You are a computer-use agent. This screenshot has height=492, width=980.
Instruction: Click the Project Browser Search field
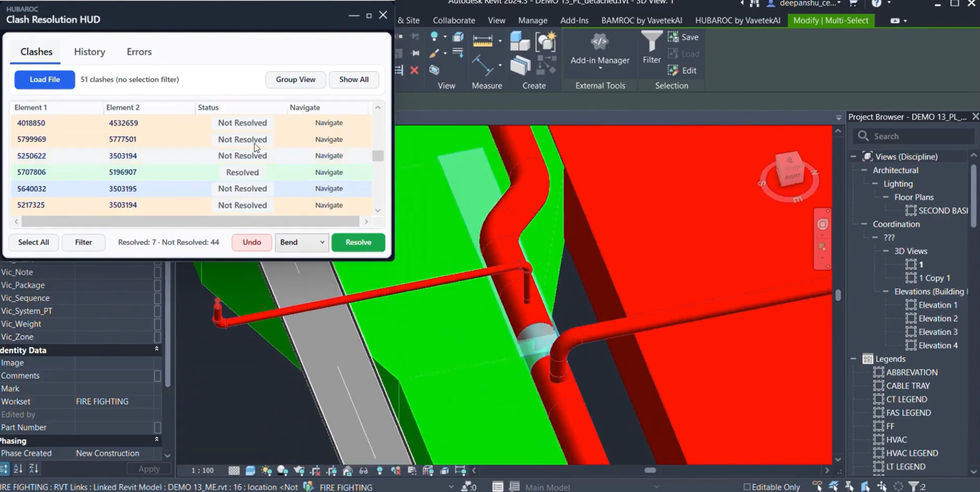(x=913, y=136)
